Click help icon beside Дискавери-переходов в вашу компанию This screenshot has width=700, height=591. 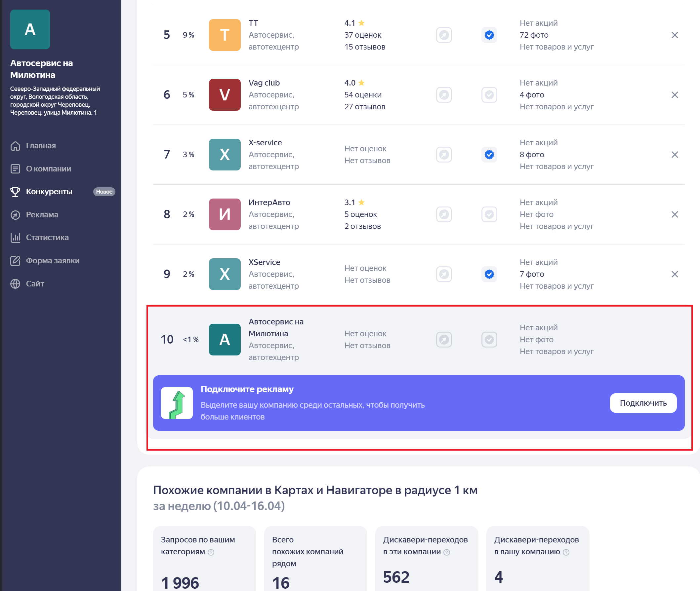coord(566,552)
